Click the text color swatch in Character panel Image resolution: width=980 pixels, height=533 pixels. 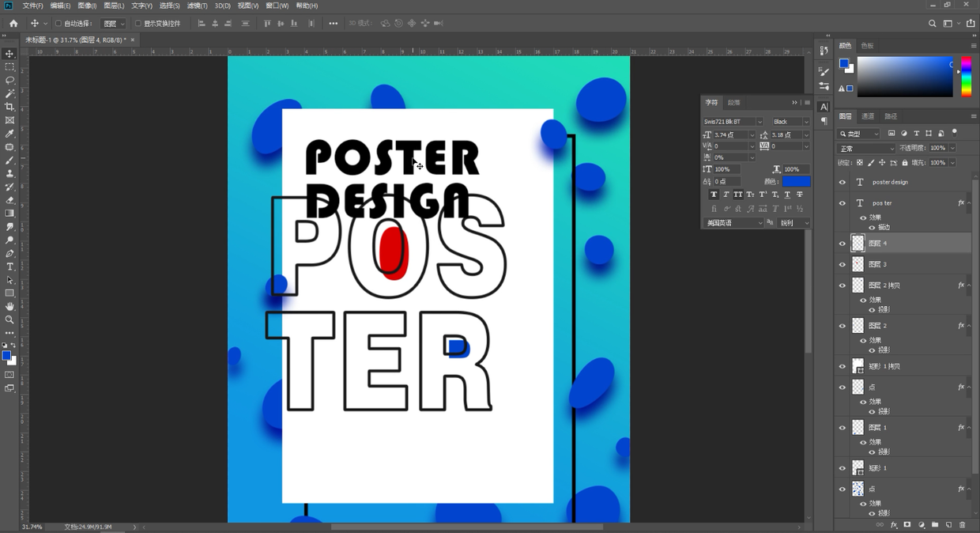(796, 182)
